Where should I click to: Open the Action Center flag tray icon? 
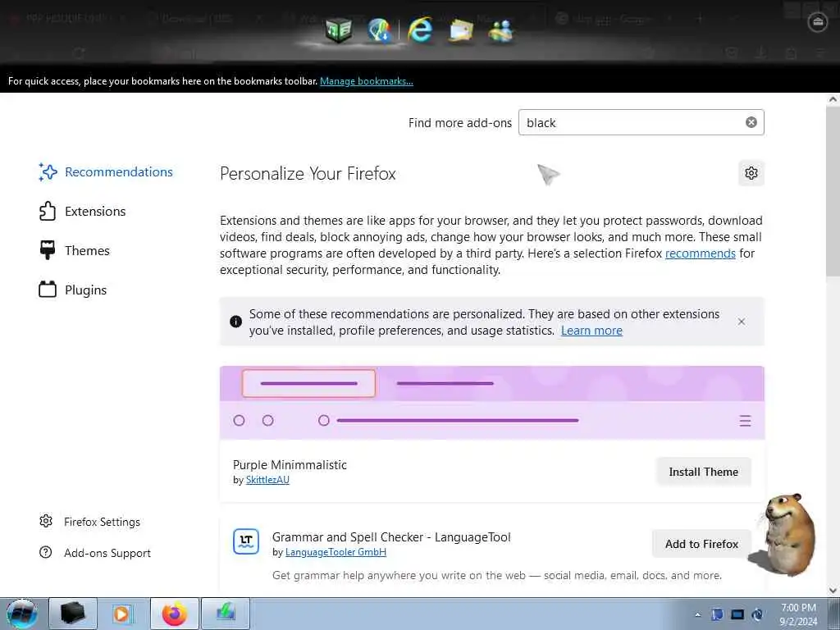(717, 614)
